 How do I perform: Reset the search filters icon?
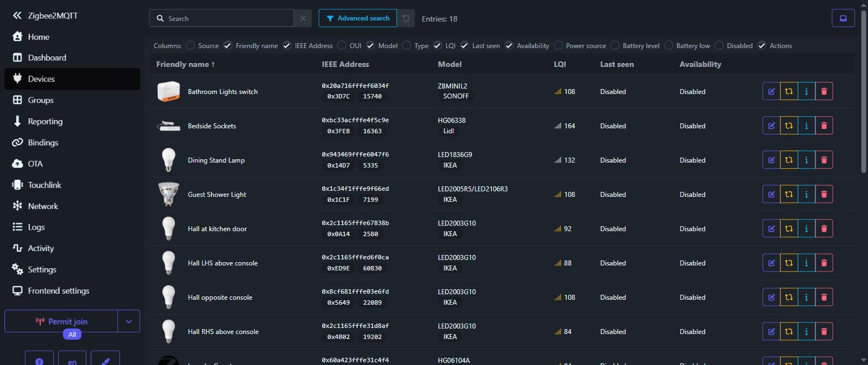(x=406, y=18)
